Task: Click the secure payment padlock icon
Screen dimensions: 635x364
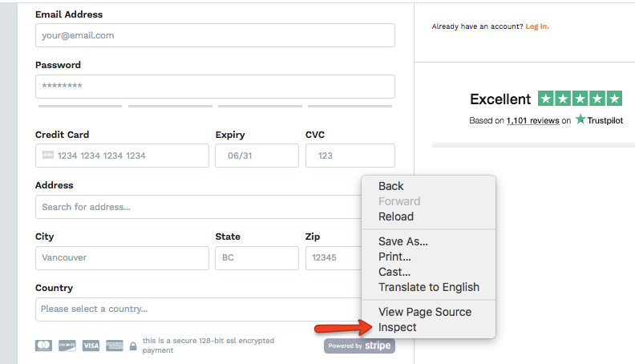Action: coord(133,346)
